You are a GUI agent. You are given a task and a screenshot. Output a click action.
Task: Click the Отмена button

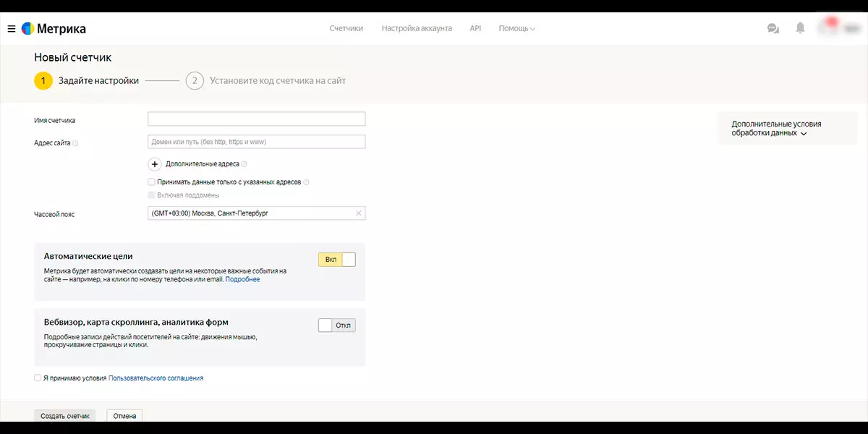tap(124, 416)
